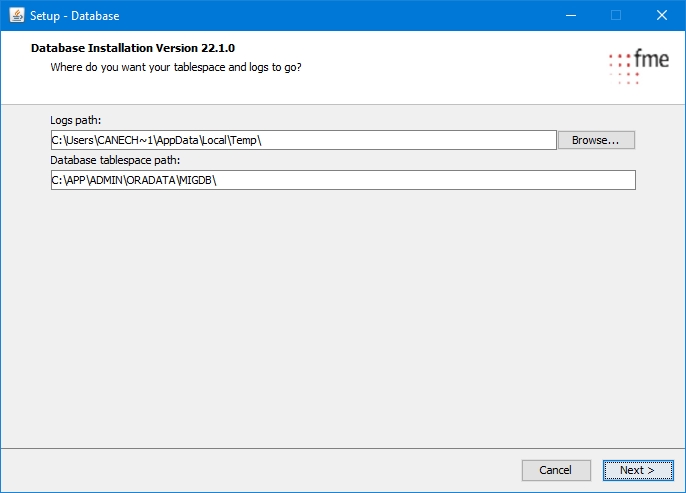The image size is (686, 493).
Task: Click the 'Logs path:' label
Action: (76, 121)
